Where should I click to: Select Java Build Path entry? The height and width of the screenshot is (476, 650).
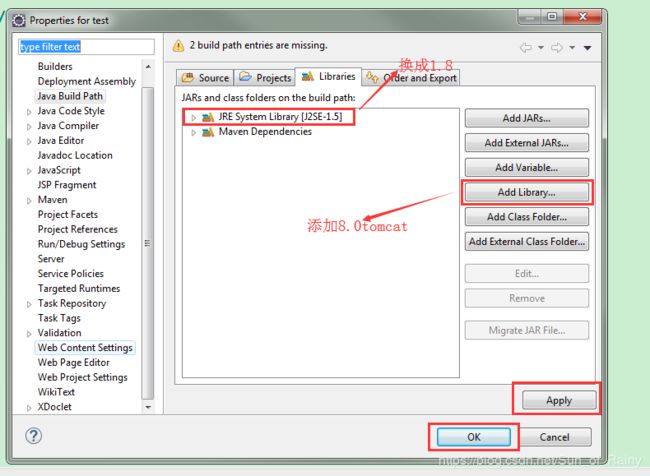pyautogui.click(x=70, y=96)
